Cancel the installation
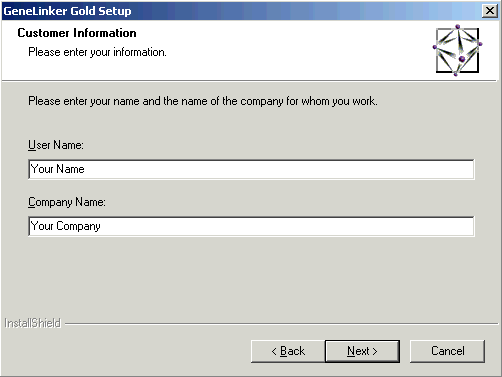 point(447,351)
